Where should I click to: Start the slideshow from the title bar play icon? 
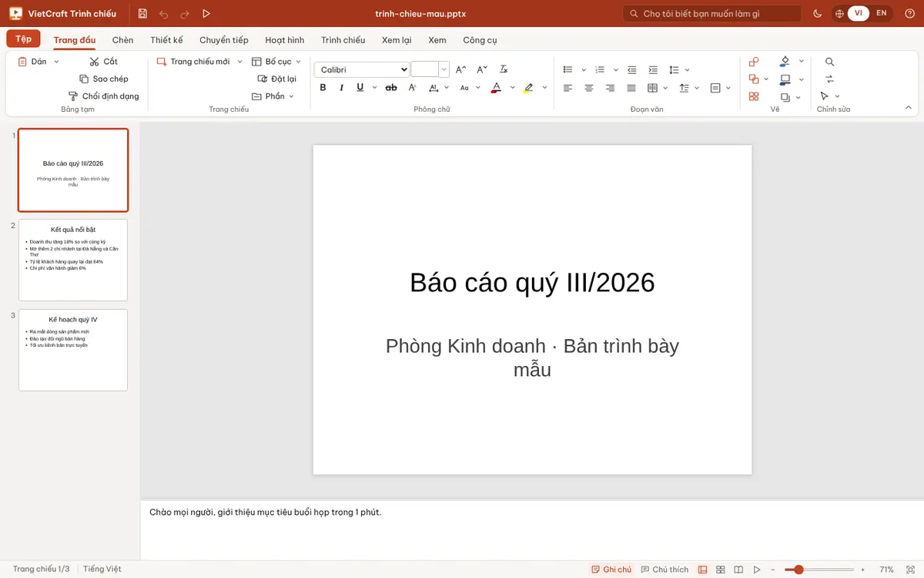(x=206, y=14)
